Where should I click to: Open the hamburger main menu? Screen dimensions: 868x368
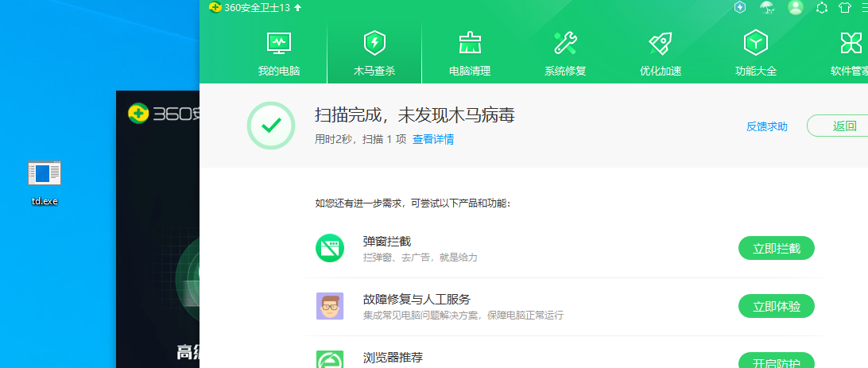point(865,8)
